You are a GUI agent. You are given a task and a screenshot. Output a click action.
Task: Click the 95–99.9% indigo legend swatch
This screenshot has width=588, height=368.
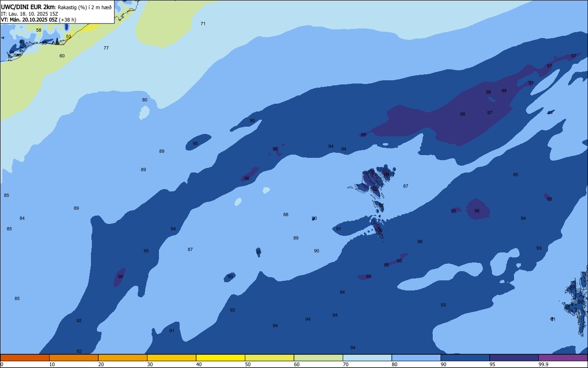coord(514,357)
